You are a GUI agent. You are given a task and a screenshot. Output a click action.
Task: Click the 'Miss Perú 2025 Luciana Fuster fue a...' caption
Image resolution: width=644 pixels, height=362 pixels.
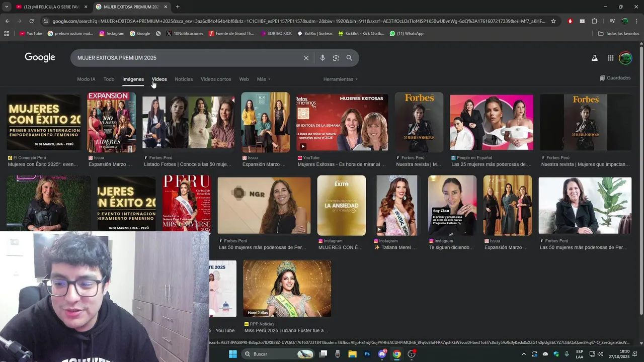coord(286,331)
